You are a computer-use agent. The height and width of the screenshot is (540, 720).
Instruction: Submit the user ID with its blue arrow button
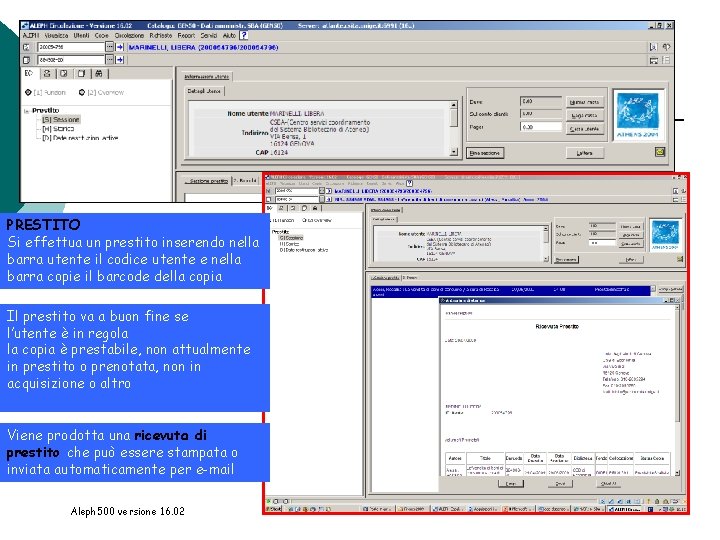[120, 47]
